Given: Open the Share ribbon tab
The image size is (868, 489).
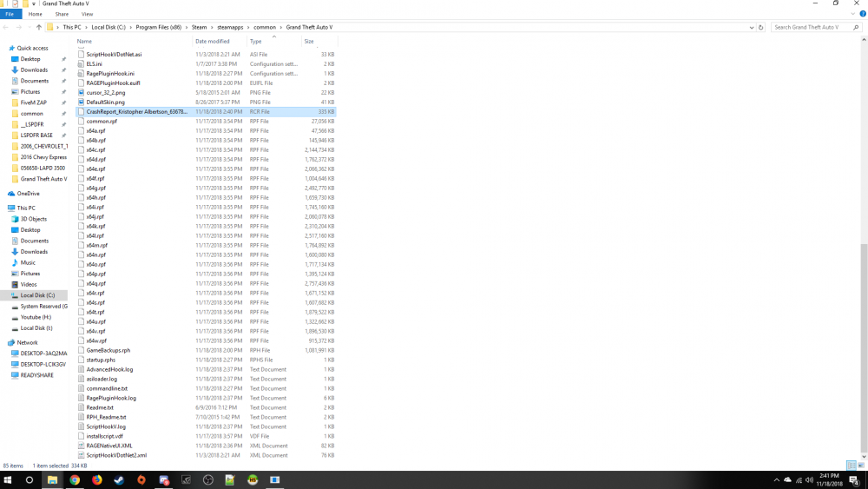Looking at the screenshot, I should (62, 14).
